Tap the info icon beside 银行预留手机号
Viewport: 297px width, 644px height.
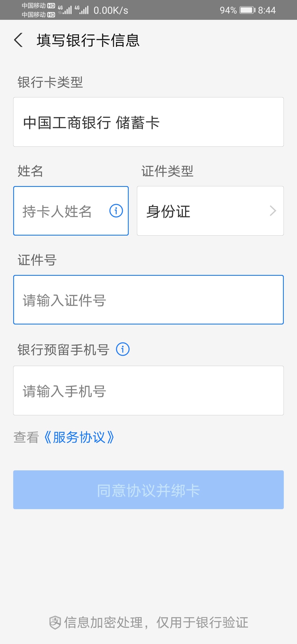point(123,349)
